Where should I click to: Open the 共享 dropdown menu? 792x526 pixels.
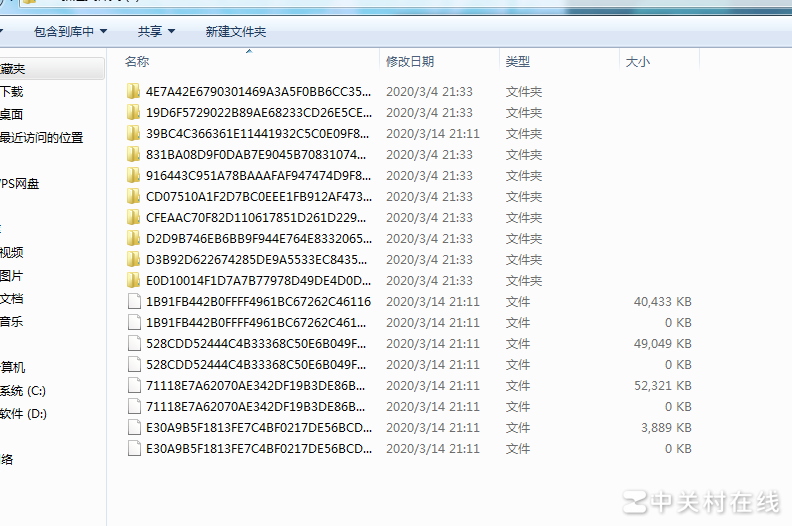coord(156,32)
